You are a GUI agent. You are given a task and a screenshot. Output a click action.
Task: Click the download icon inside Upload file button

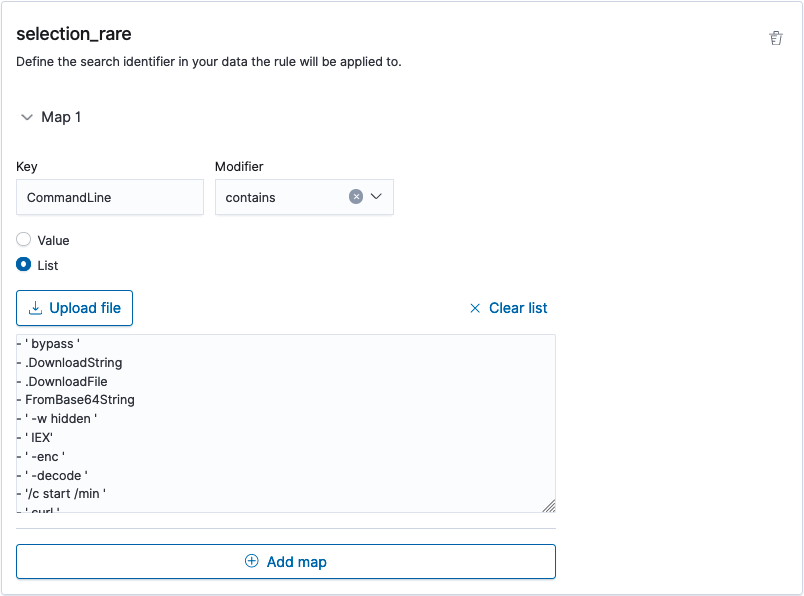point(36,307)
